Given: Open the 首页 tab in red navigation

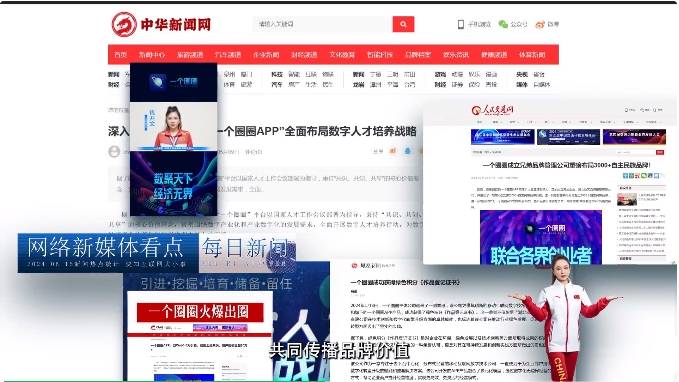Looking at the screenshot, I should point(120,55).
